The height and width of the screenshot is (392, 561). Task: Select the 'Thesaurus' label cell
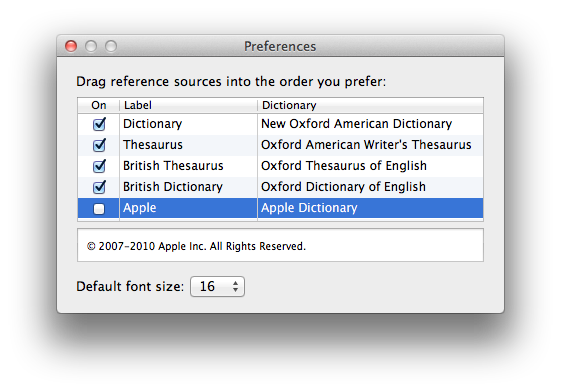click(188, 145)
